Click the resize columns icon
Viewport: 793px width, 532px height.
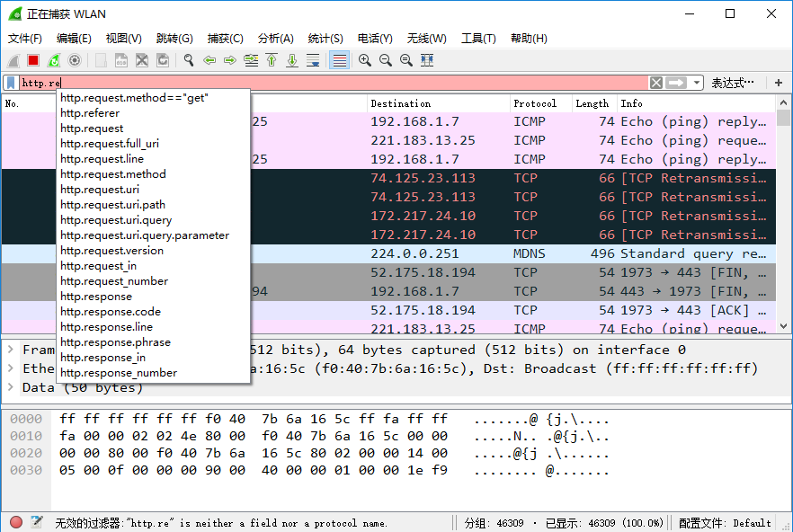[427, 61]
